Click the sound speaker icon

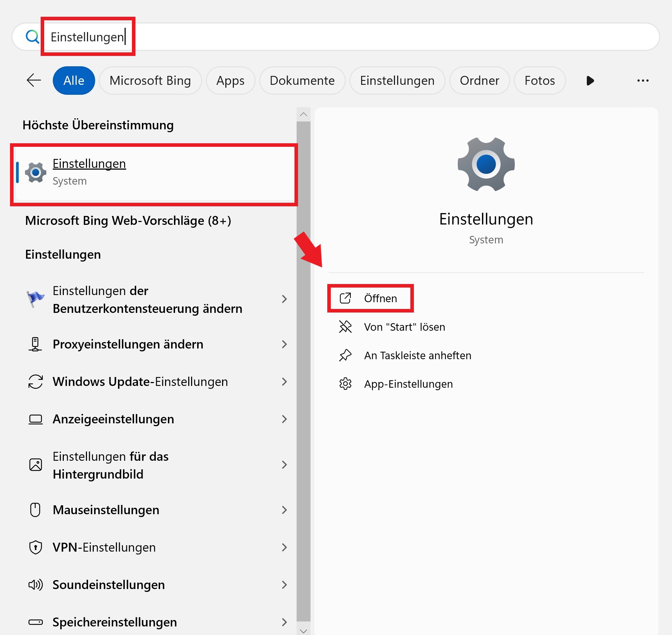pyautogui.click(x=35, y=585)
